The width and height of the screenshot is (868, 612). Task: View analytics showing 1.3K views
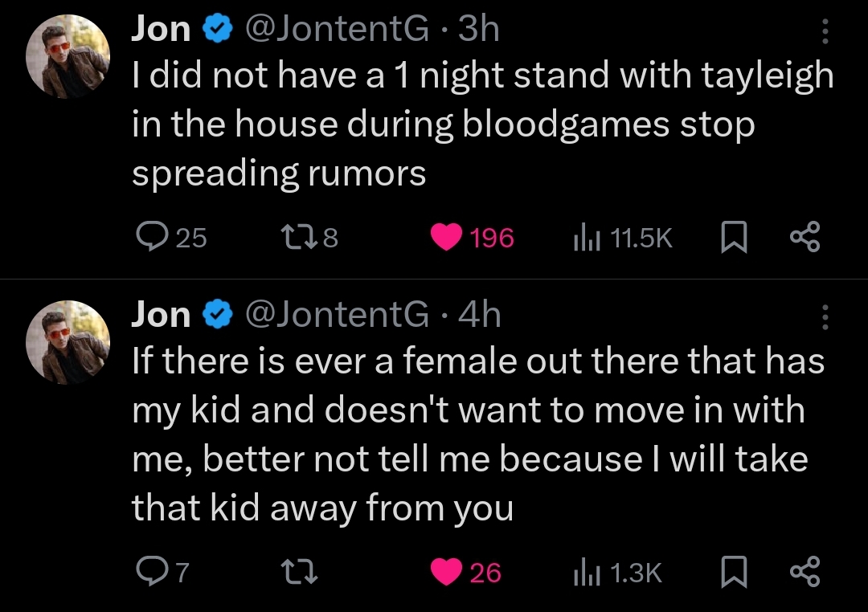(584, 573)
